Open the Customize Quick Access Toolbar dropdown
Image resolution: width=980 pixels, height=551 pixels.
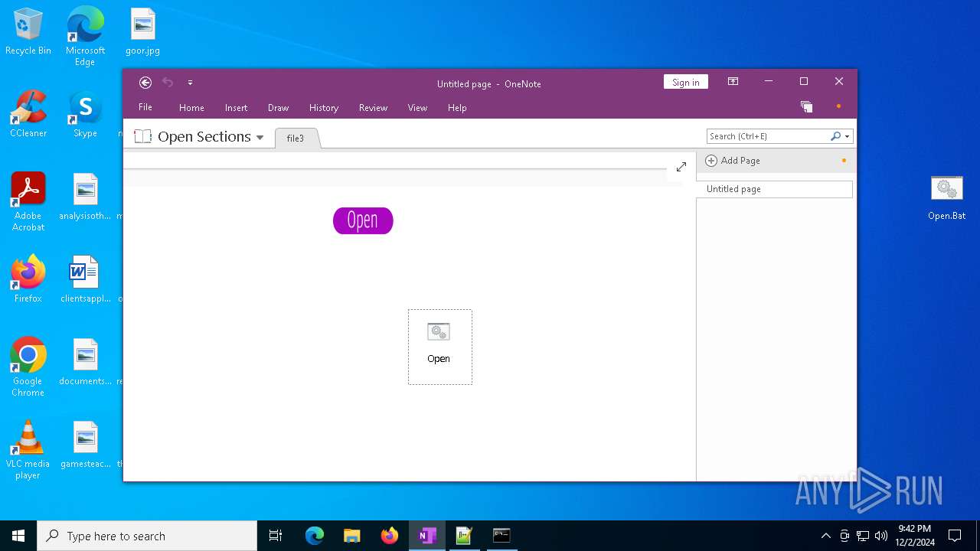tap(190, 83)
